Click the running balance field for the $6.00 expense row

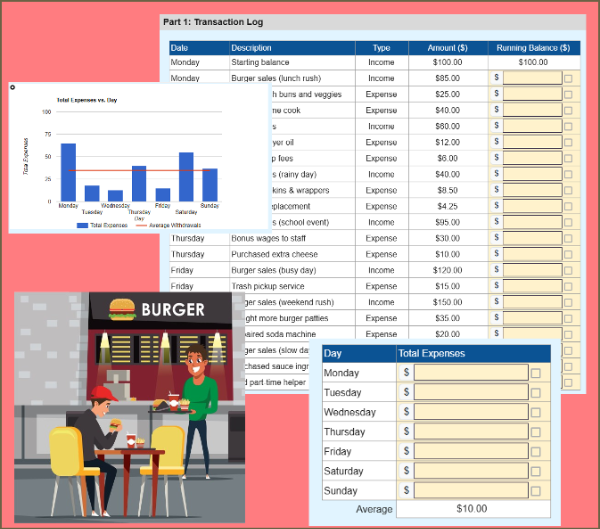click(532, 158)
